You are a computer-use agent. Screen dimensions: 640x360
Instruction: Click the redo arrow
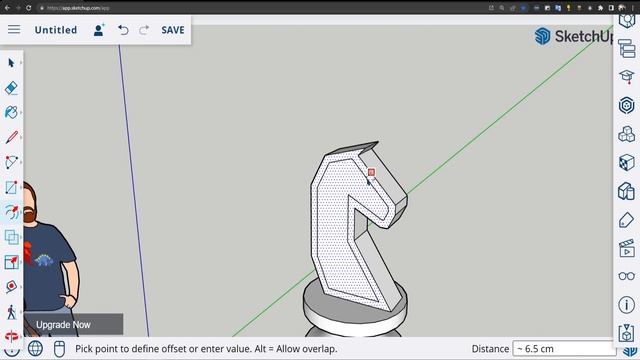[144, 30]
